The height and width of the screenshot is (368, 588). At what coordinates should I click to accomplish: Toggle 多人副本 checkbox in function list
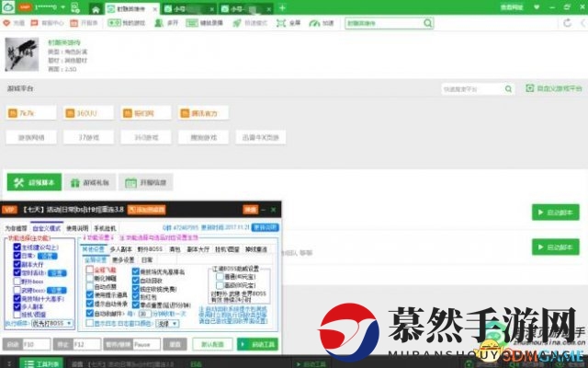(17, 306)
